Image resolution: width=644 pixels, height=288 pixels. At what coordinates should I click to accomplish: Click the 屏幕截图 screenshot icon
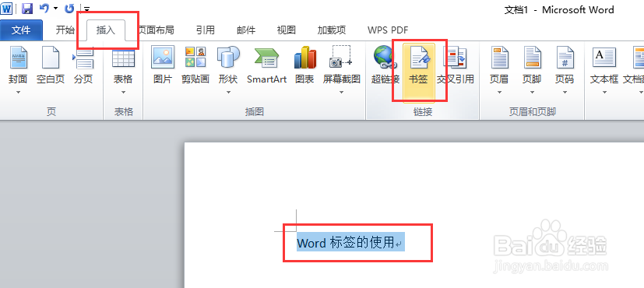tap(341, 58)
